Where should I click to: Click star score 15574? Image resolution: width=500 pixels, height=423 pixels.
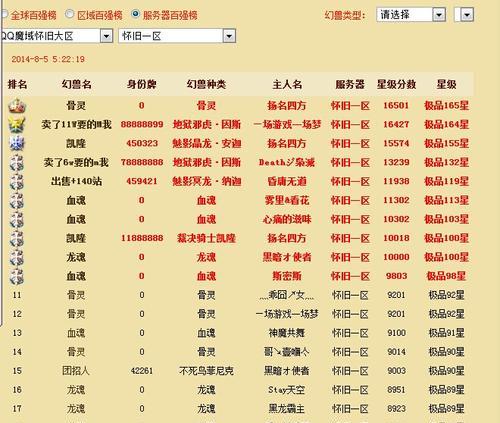pyautogui.click(x=396, y=144)
